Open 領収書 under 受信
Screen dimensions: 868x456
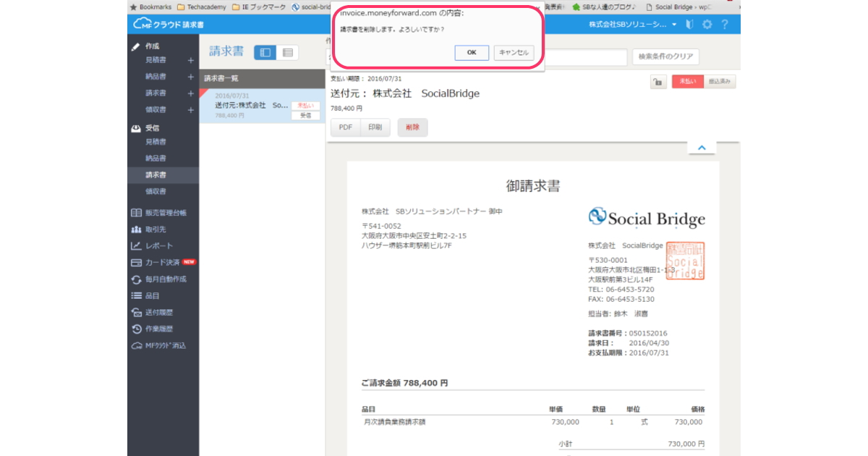coord(156,192)
